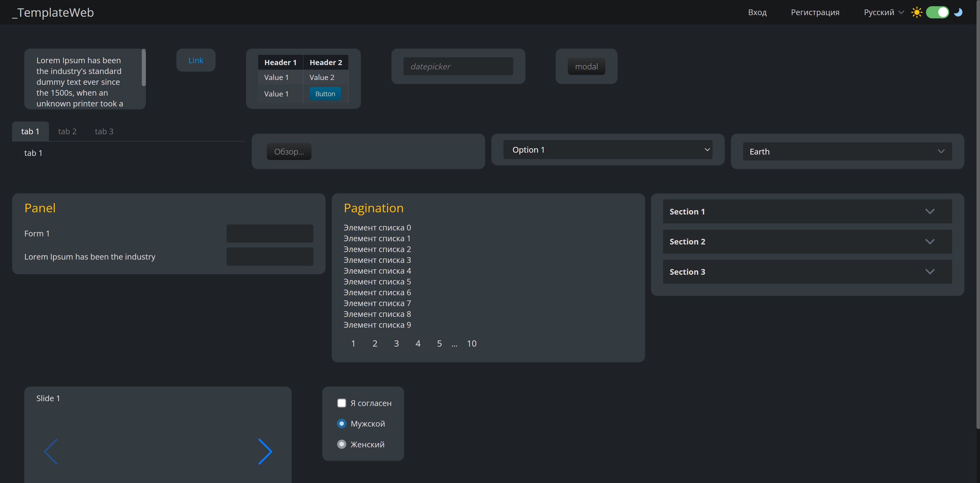980x483 pixels.
Task: Advance to next slide with right arrow
Action: (x=265, y=451)
